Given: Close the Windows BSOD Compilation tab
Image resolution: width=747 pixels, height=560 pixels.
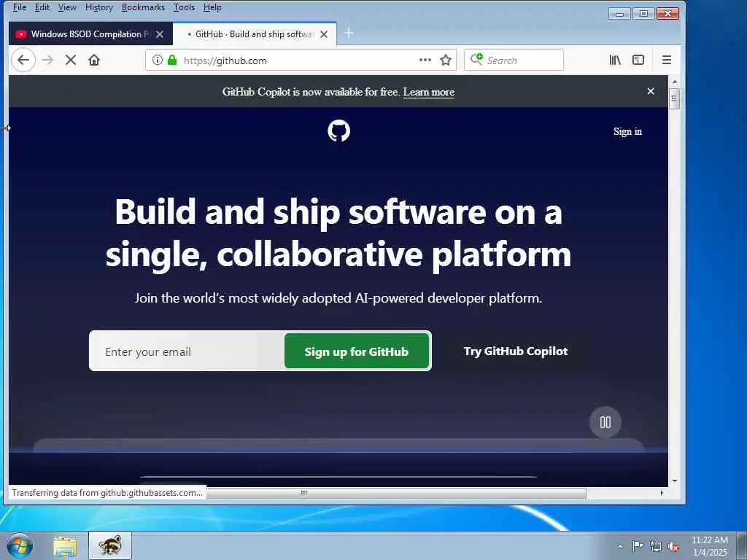Looking at the screenshot, I should click(x=160, y=34).
